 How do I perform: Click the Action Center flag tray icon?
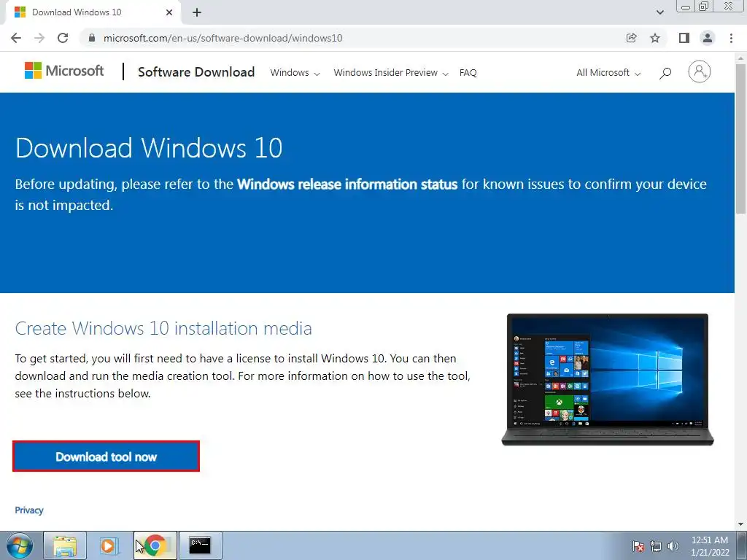point(638,547)
